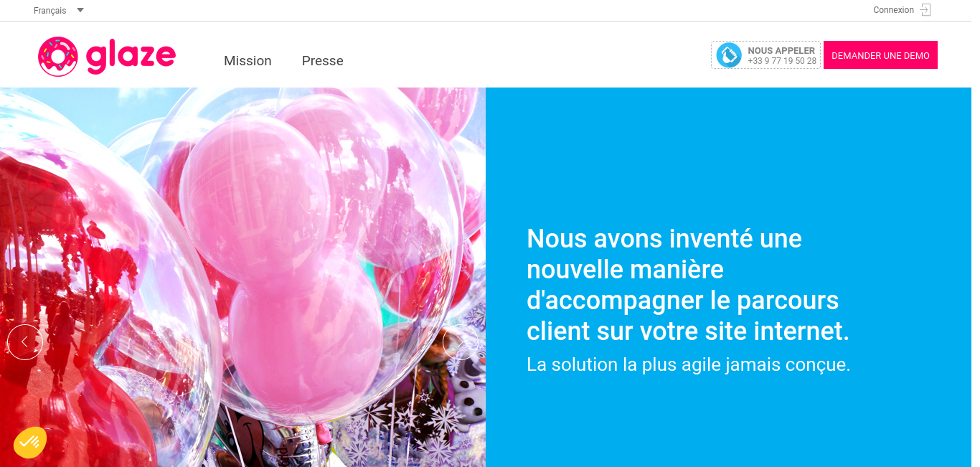Click the pink donut logo icon
Viewport: 980px width, 467px height.
coord(58,57)
